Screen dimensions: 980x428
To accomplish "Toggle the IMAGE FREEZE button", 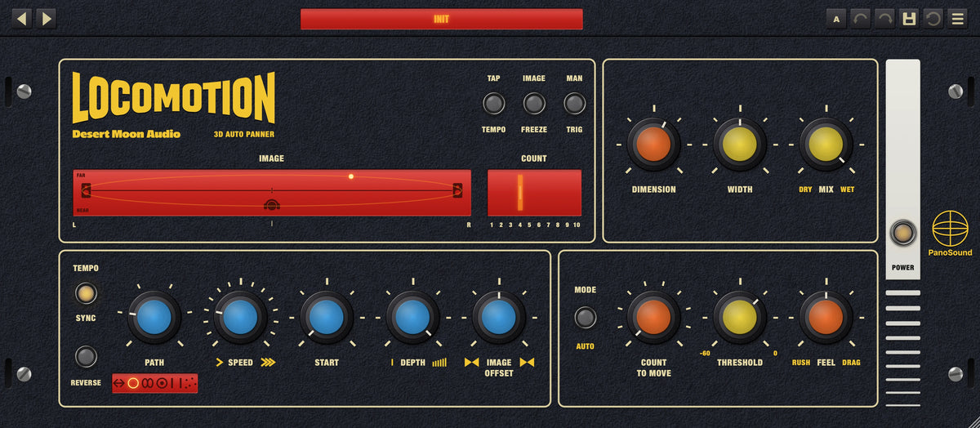I will click(x=534, y=104).
